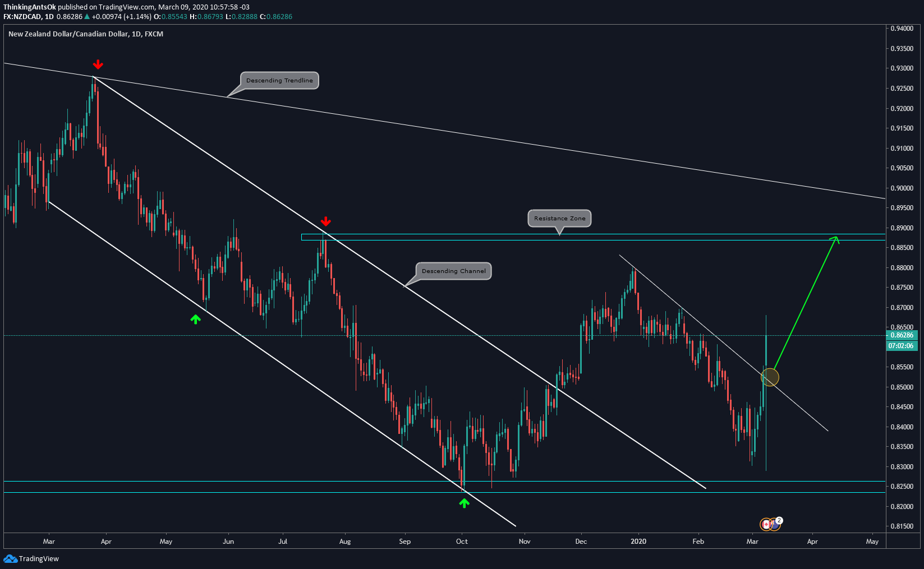Image resolution: width=924 pixels, height=569 pixels.
Task: Select the Resistance Zone callout label
Action: (x=559, y=218)
